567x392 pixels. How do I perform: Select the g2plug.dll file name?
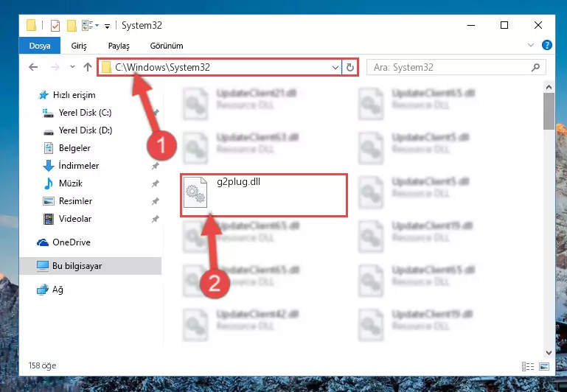[x=238, y=182]
